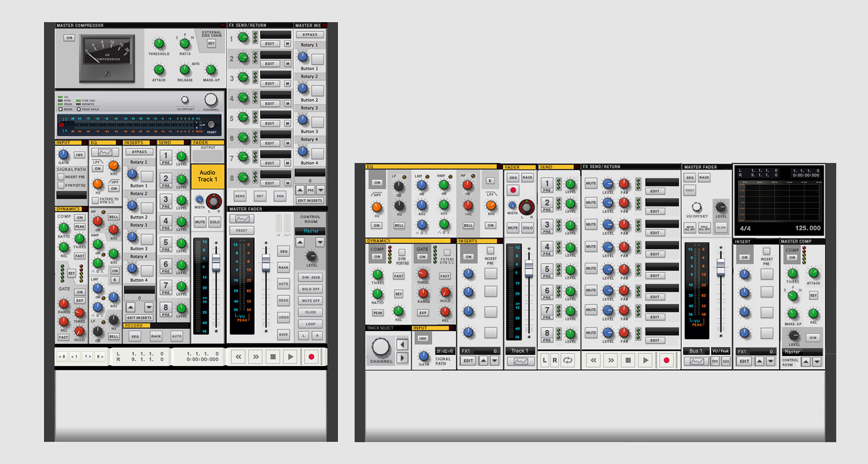Click spectrum icon below Track 1 display
Image resolution: width=868 pixels, height=464 pixels.
click(x=520, y=361)
